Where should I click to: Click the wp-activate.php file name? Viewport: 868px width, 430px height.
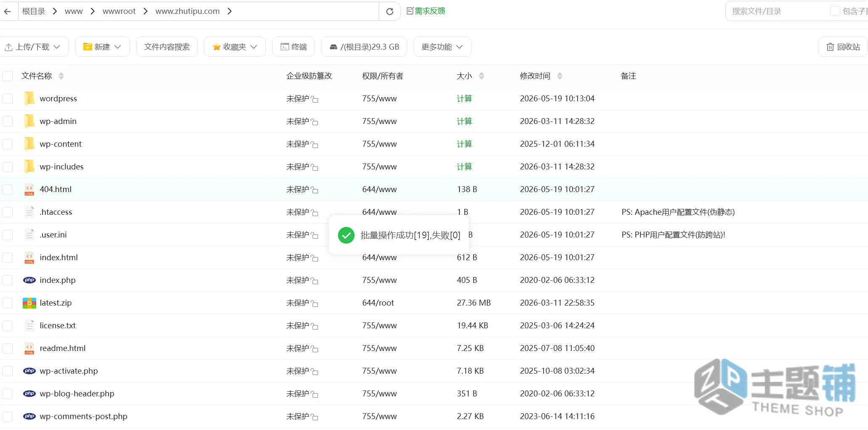click(x=69, y=371)
